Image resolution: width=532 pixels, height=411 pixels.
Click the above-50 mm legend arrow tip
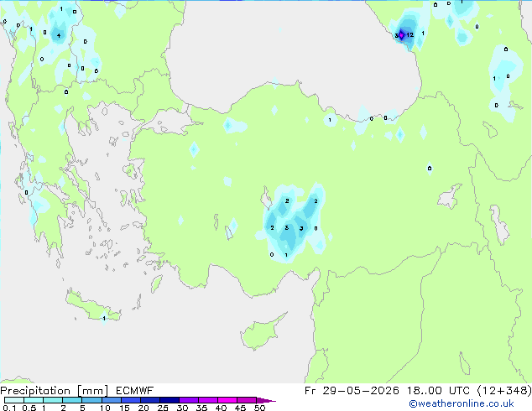tap(266, 400)
